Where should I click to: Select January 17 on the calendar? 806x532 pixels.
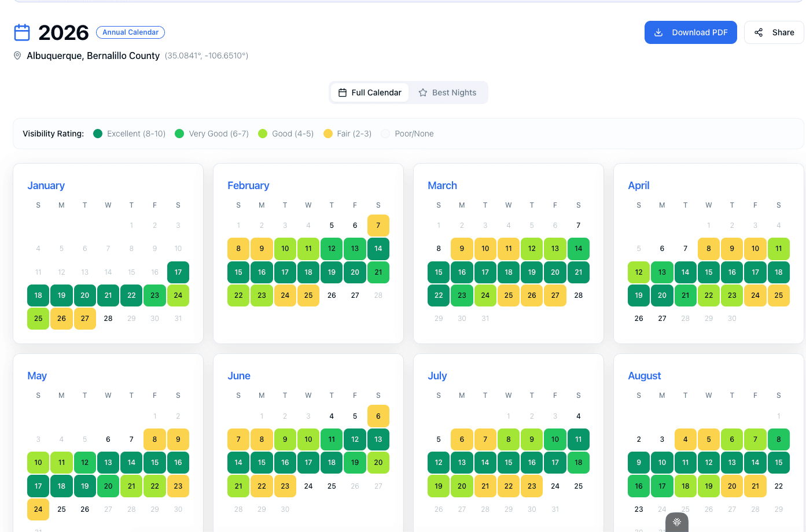click(x=178, y=272)
